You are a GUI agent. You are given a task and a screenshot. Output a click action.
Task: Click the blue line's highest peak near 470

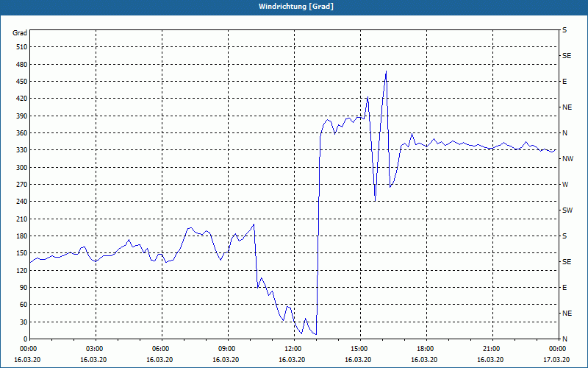point(386,71)
